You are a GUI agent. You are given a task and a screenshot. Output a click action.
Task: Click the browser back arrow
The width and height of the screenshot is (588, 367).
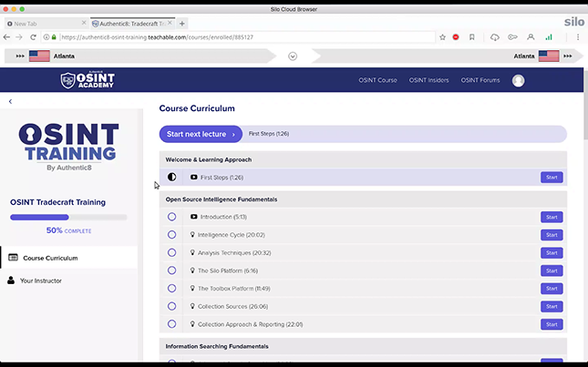point(6,37)
